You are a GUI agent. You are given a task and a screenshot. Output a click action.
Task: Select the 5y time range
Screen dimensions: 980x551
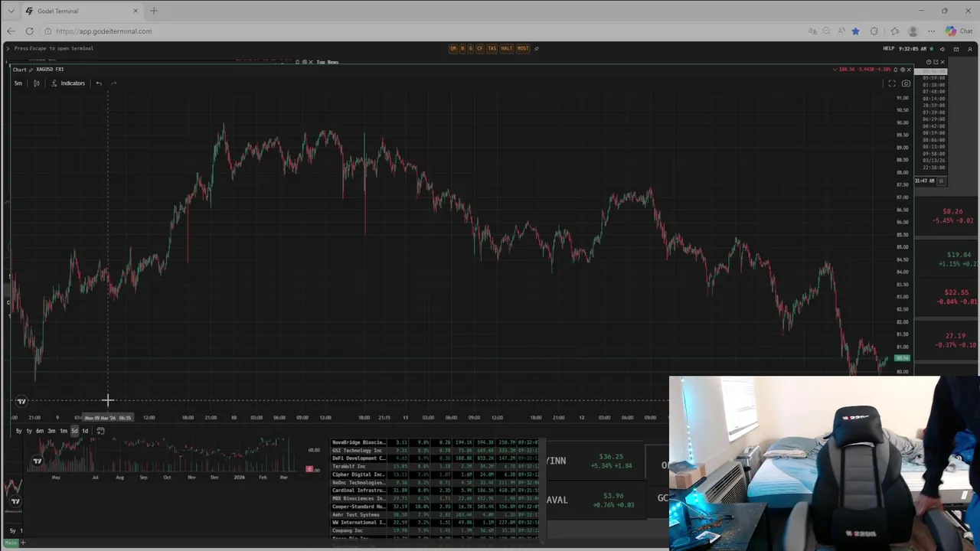tap(18, 431)
